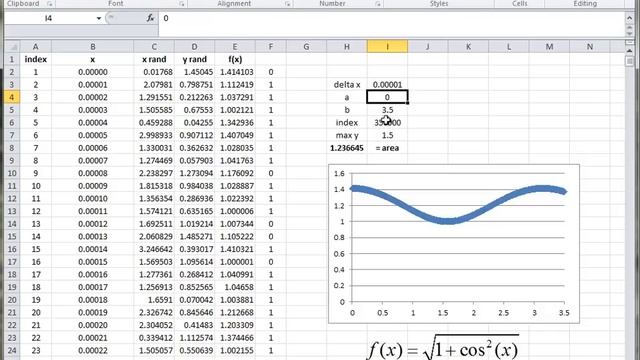Click f(x) value 1.000006
Image resolution: width=640 pixels, height=360 pixels.
[x=235, y=211]
